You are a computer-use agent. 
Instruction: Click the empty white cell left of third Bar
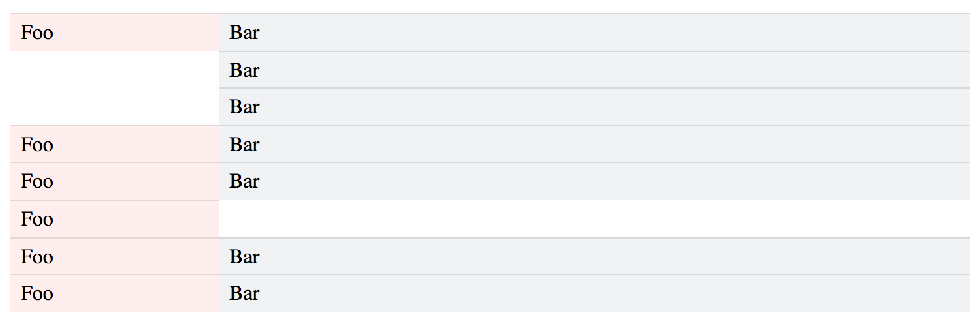tap(115, 107)
